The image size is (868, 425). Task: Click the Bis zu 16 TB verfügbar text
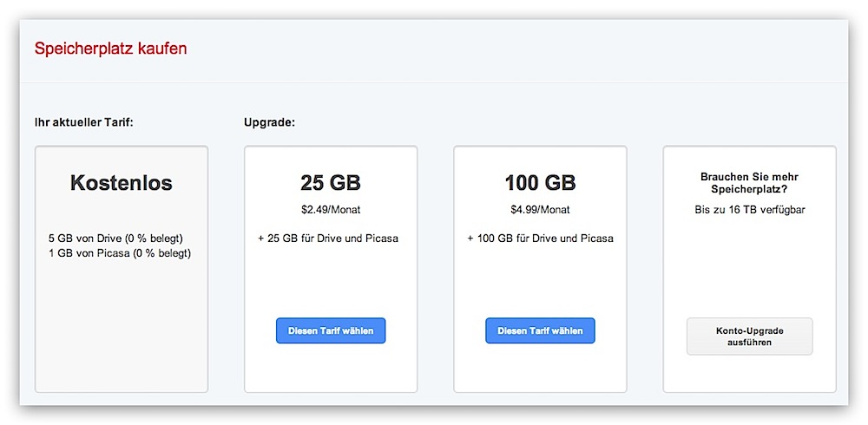[x=749, y=209]
